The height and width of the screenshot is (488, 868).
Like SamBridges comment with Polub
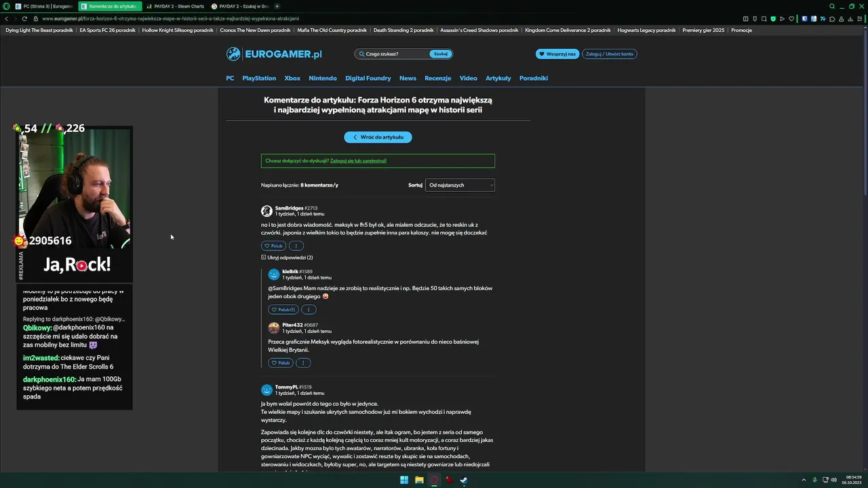click(274, 245)
